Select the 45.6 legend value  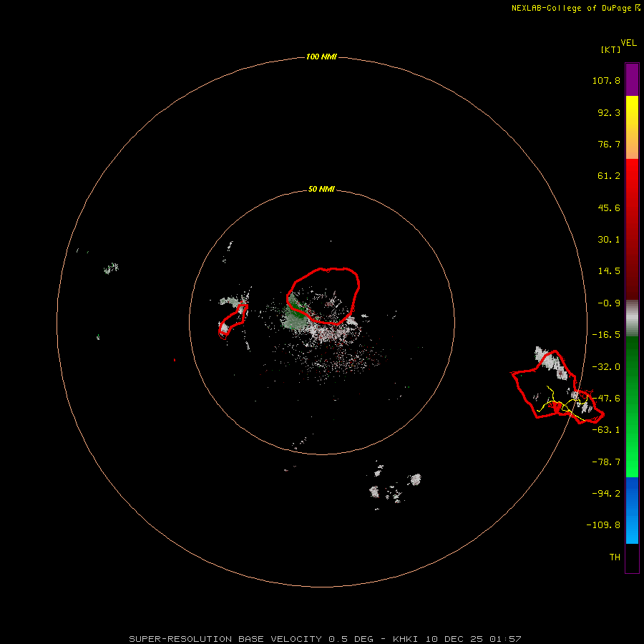pos(609,208)
